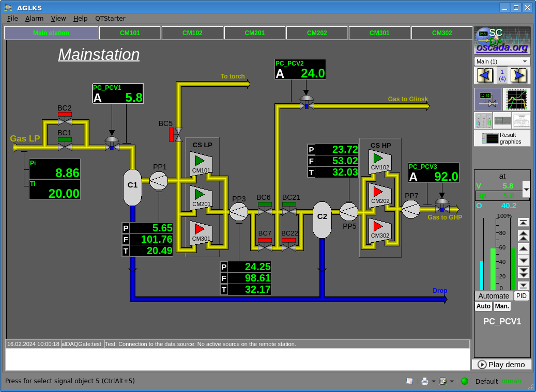Click the BC5 valve on the torch line

(178, 135)
